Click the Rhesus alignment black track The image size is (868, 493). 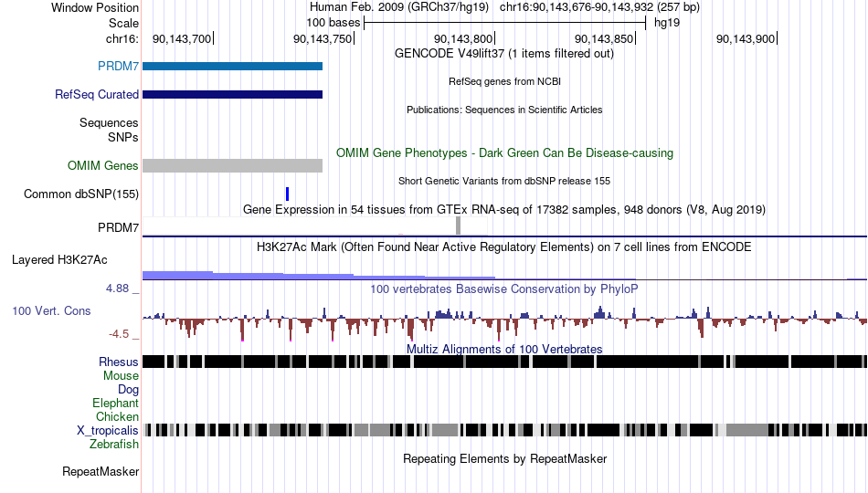point(505,362)
